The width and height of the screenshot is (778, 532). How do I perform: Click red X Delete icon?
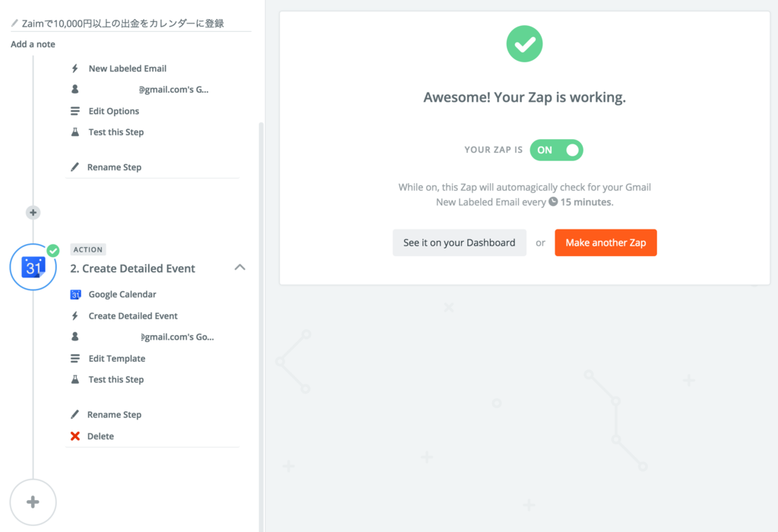pyautogui.click(x=75, y=436)
